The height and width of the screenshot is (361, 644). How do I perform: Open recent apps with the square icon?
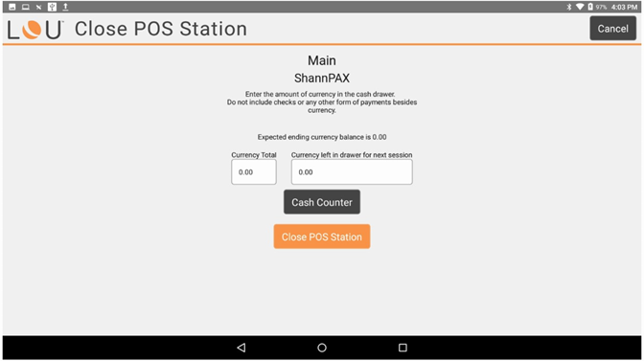pyautogui.click(x=402, y=348)
